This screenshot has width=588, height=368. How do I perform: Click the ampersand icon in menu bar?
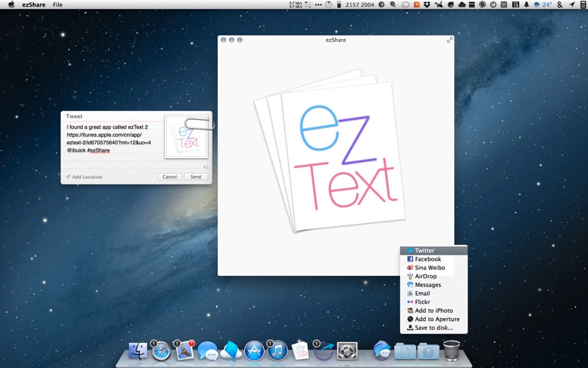coord(560,4)
